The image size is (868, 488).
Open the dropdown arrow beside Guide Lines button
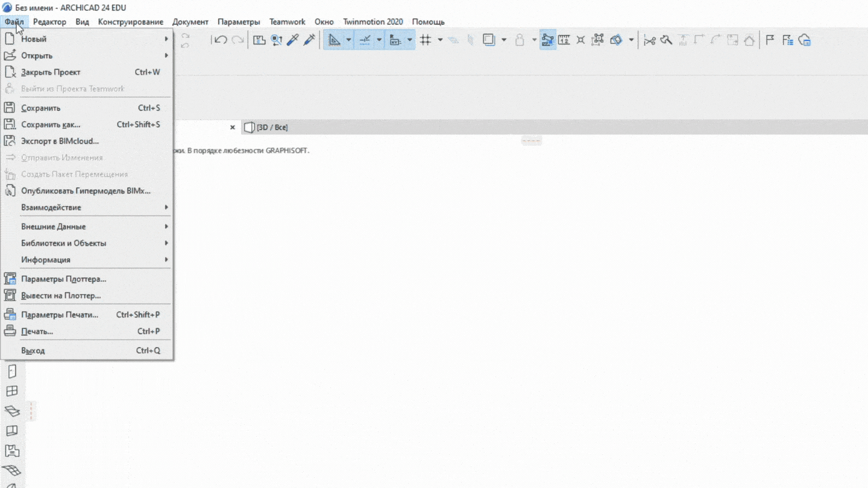click(348, 40)
